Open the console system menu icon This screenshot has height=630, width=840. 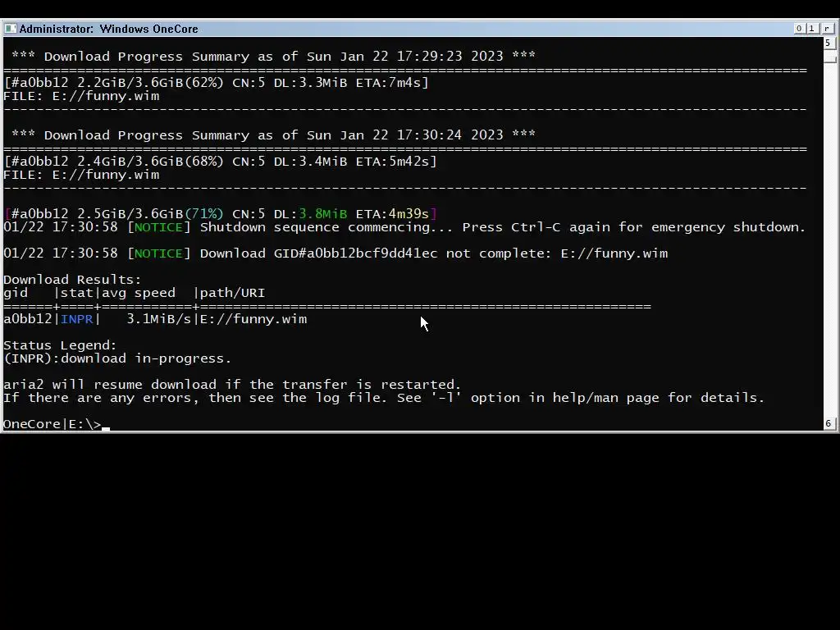[x=10, y=29]
